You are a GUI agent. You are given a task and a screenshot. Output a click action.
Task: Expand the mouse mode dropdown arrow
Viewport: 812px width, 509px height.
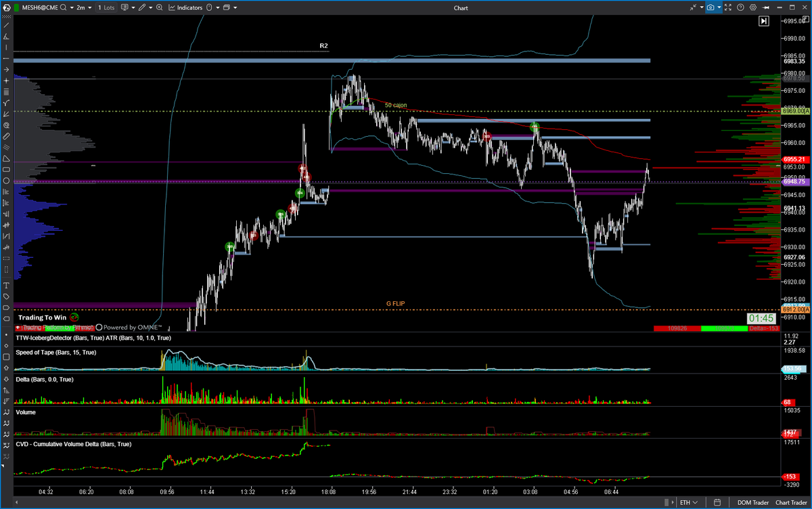tap(217, 7)
